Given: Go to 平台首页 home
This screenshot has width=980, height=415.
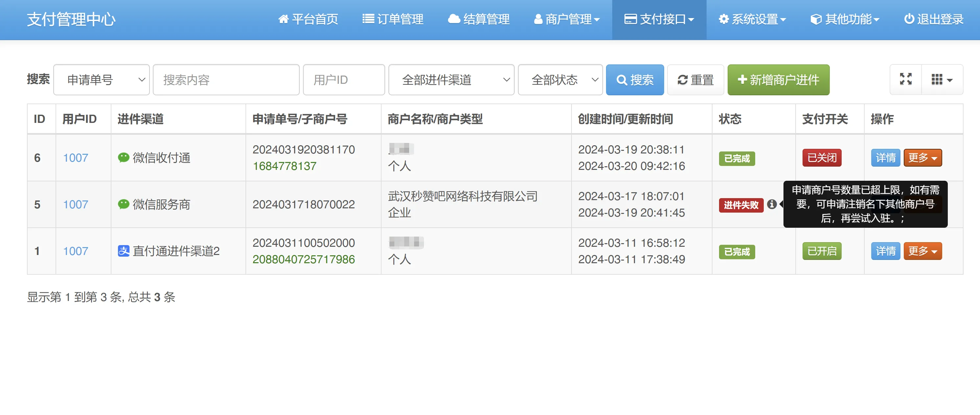Looking at the screenshot, I should coord(308,19).
